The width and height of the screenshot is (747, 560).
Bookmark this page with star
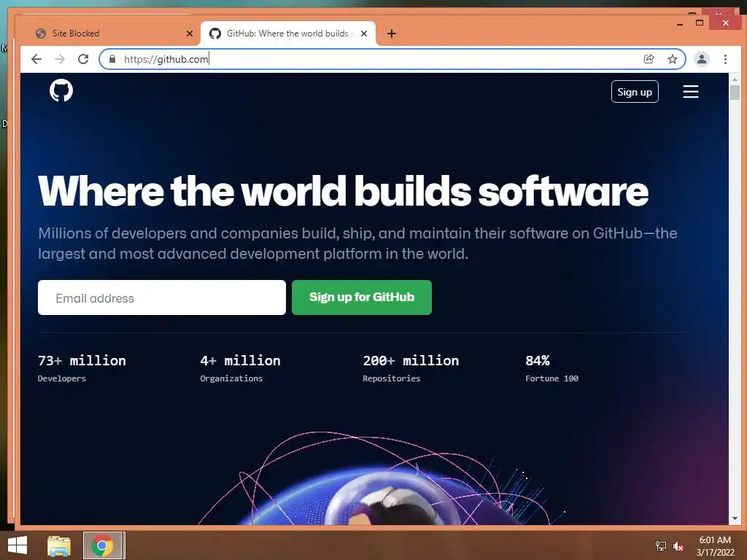click(672, 59)
